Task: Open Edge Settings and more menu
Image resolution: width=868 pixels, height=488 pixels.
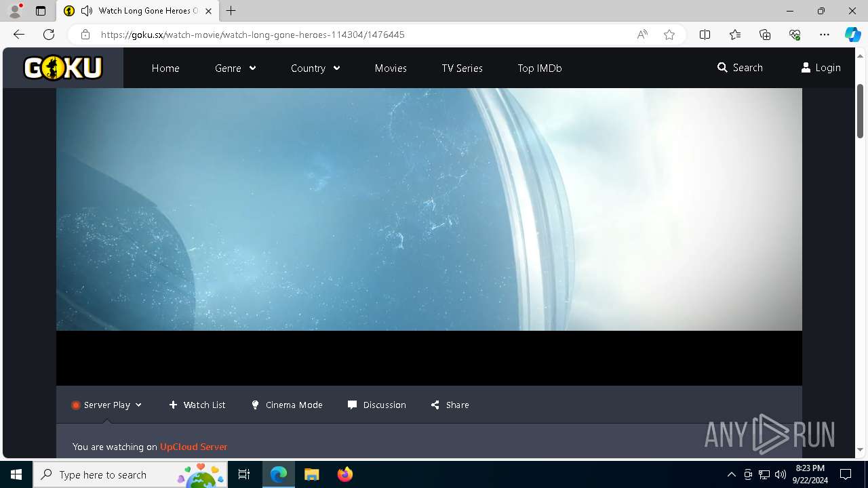Action: [x=825, y=35]
